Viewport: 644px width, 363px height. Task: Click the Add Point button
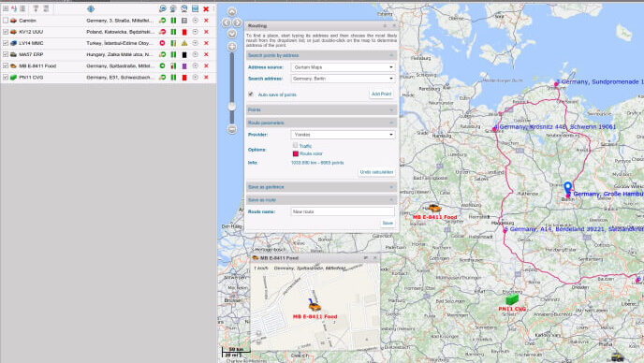click(381, 94)
